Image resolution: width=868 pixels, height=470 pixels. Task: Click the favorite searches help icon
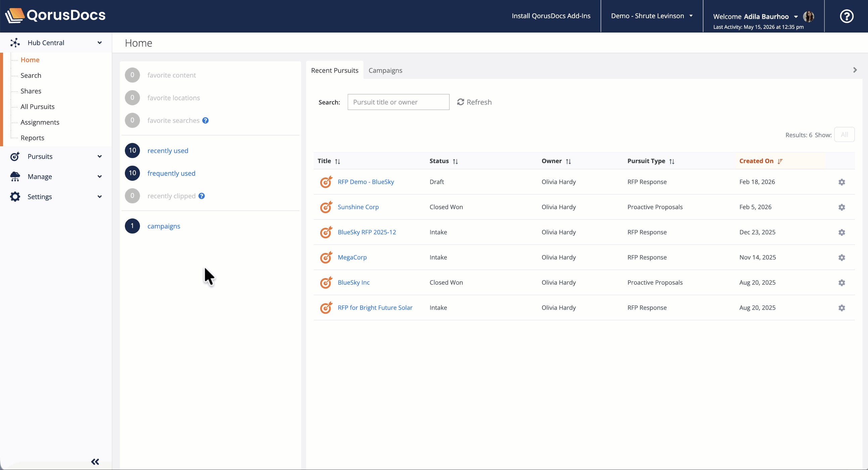[x=205, y=120]
